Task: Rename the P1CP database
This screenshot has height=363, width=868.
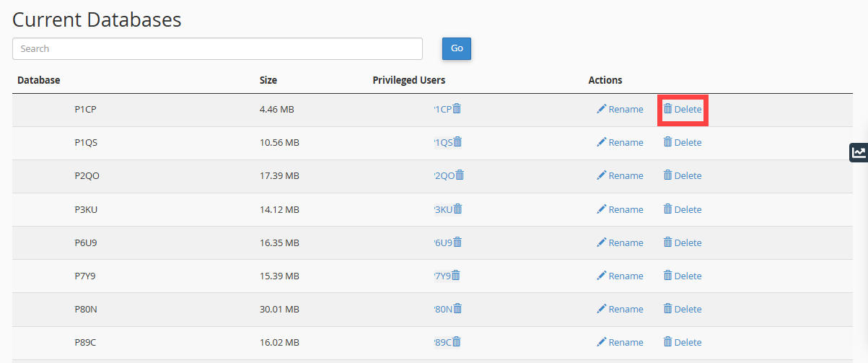Action: (x=620, y=110)
